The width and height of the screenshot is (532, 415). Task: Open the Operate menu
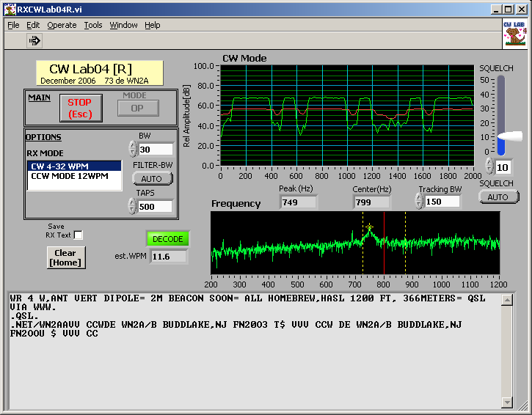coord(62,25)
